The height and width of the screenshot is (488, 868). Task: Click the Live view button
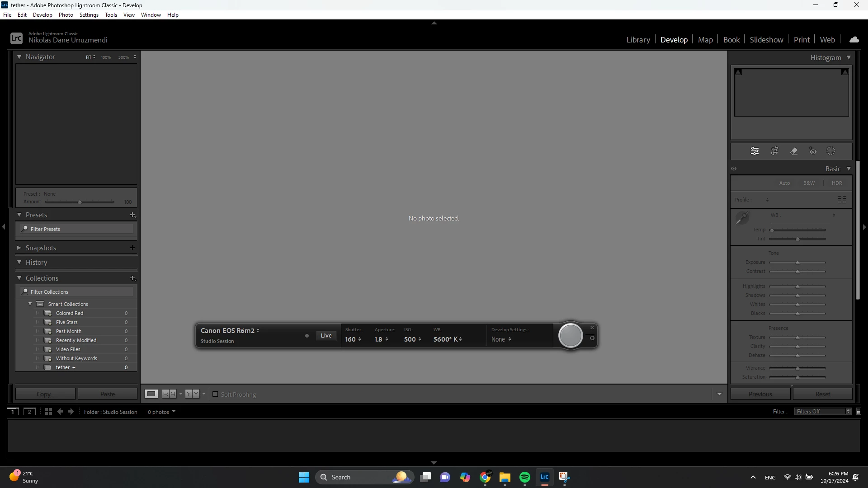point(326,335)
